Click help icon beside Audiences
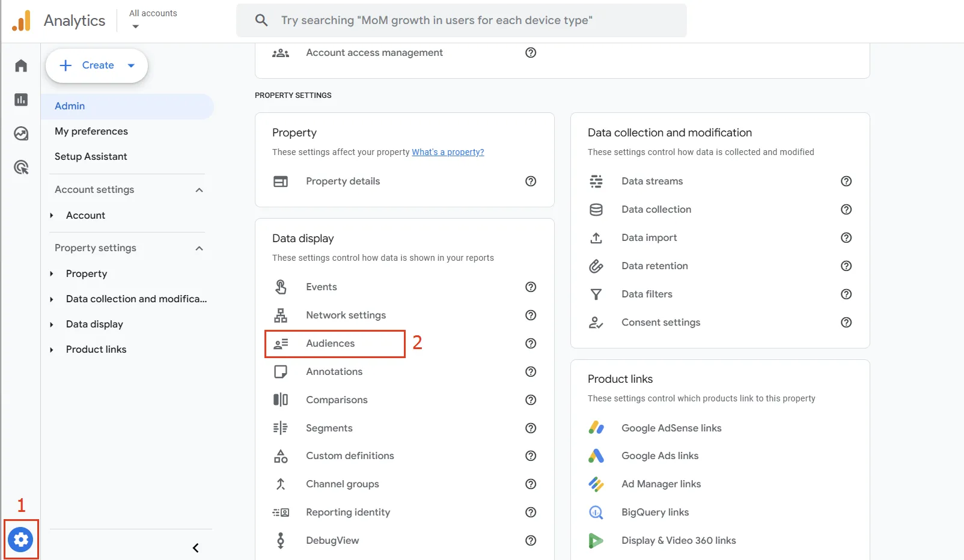This screenshot has height=560, width=964. pos(530,344)
